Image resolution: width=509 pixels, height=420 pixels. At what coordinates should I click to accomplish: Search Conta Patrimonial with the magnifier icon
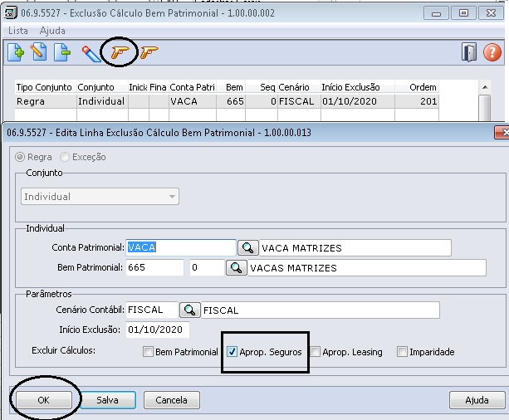click(248, 248)
